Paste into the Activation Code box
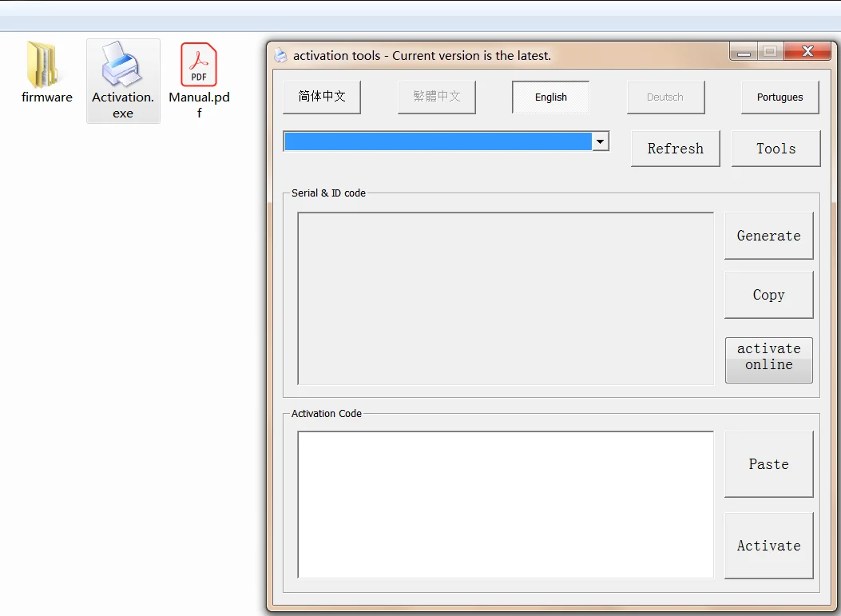Screen dimensions: 841x616 point(768,464)
